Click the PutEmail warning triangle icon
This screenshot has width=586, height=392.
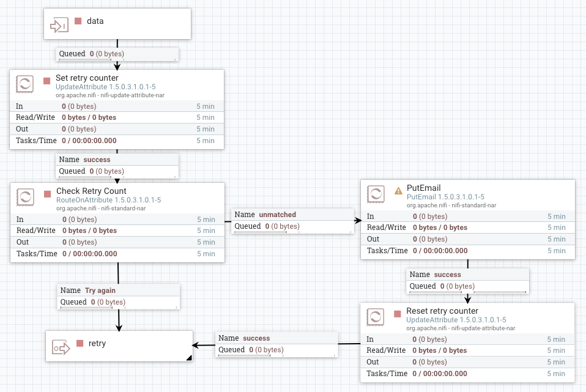pos(398,190)
